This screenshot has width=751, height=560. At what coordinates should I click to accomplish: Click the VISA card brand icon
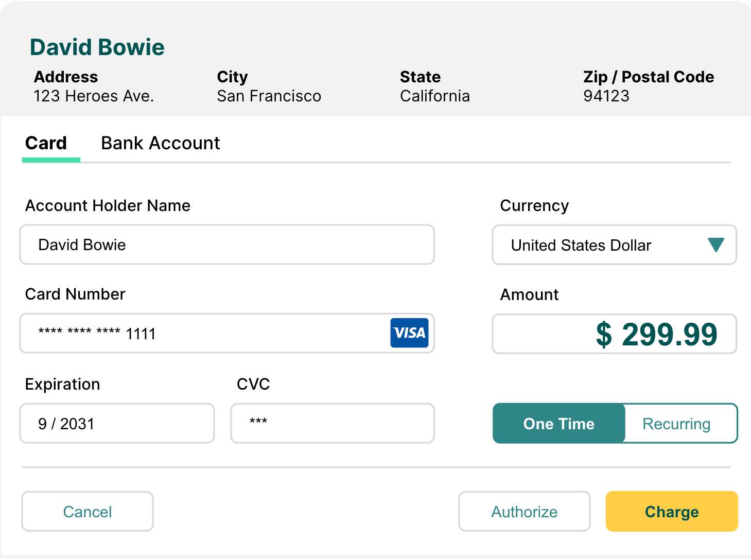click(409, 333)
